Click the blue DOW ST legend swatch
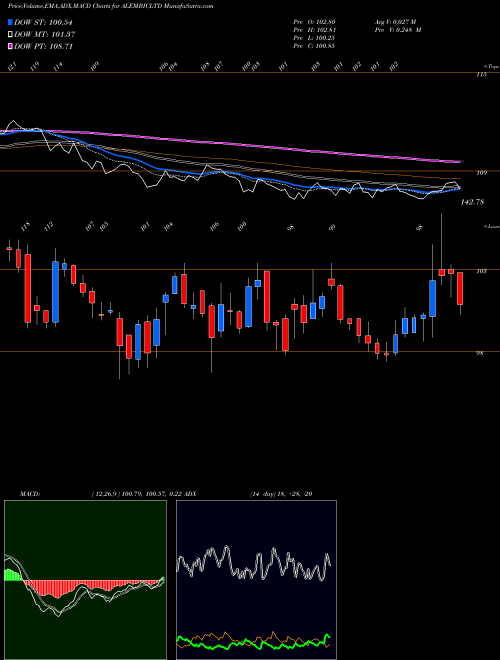Viewport: 500px width, 660px height. pyautogui.click(x=11, y=22)
